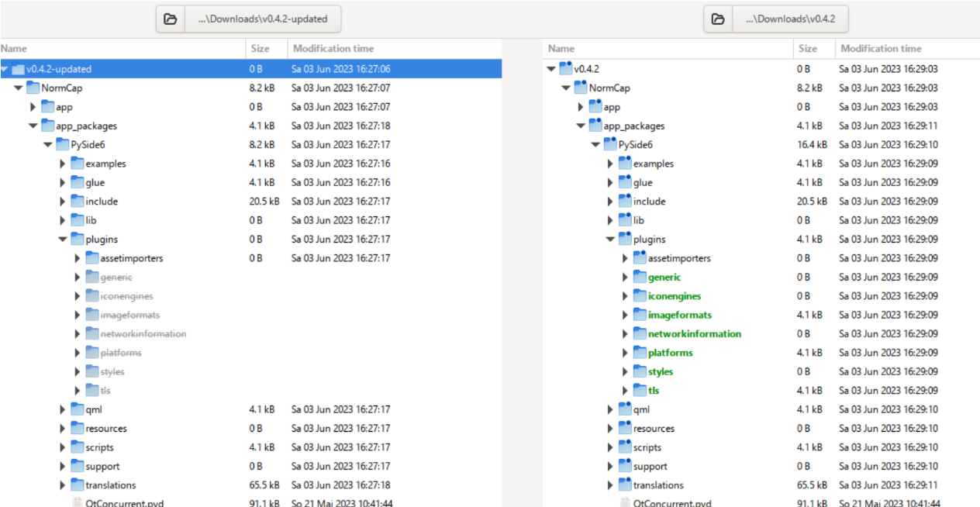Click the PySide6 folder icon in right pane
Viewport: 980px width, 507px height.
coord(610,144)
